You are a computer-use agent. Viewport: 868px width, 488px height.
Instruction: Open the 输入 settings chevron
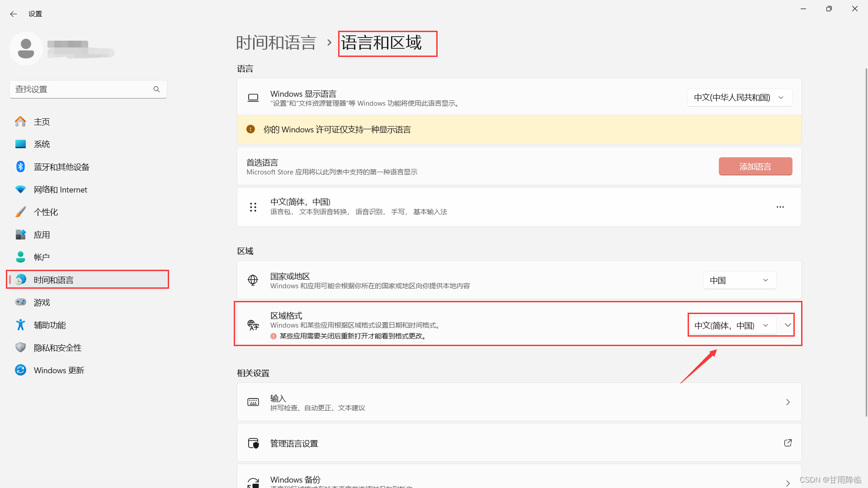tap(788, 402)
